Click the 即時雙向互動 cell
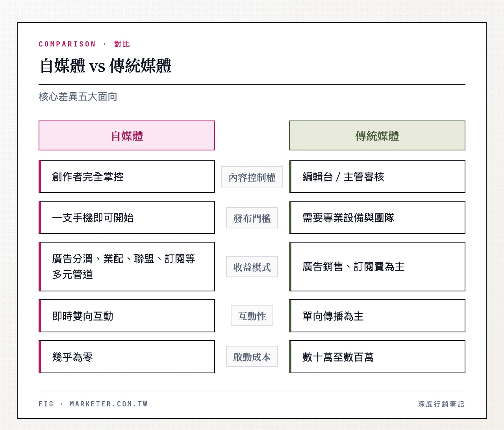The width and height of the screenshot is (504, 430). [127, 316]
